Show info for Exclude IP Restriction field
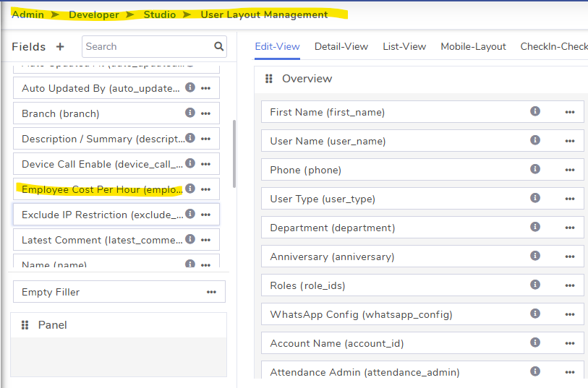This screenshot has width=588, height=388. tap(190, 213)
